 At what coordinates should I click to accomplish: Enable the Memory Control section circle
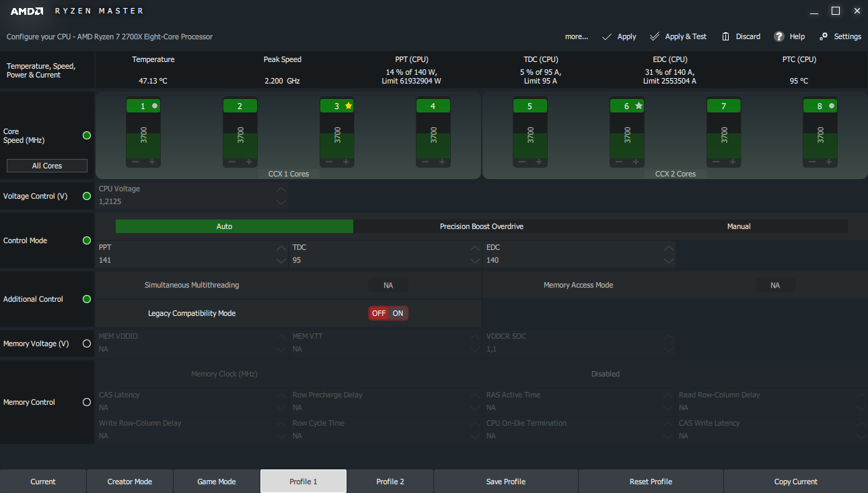[x=86, y=402]
